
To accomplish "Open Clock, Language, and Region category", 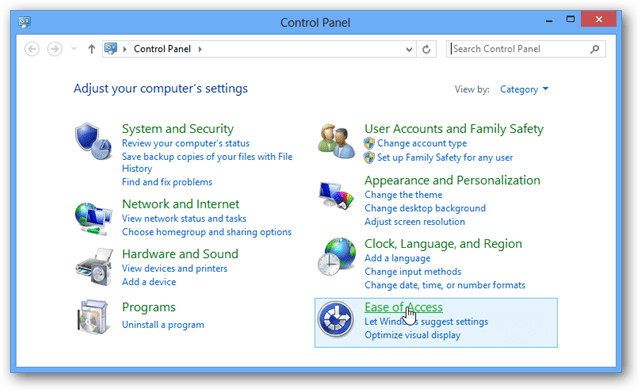I will point(443,244).
